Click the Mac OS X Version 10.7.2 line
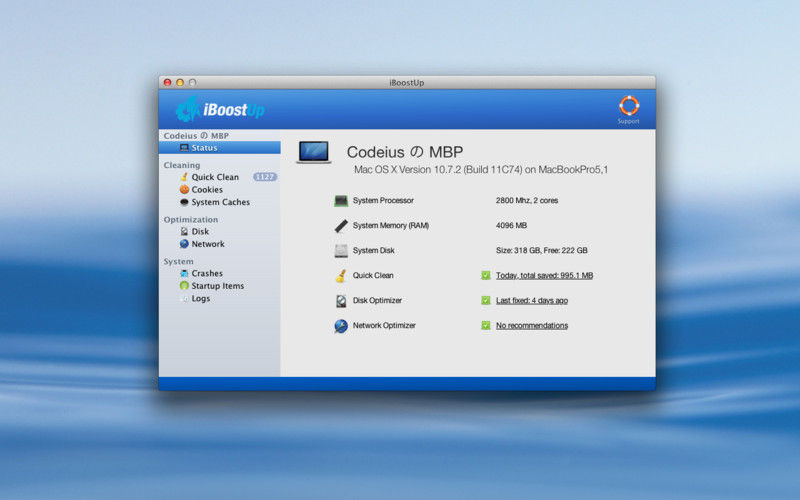 point(481,169)
